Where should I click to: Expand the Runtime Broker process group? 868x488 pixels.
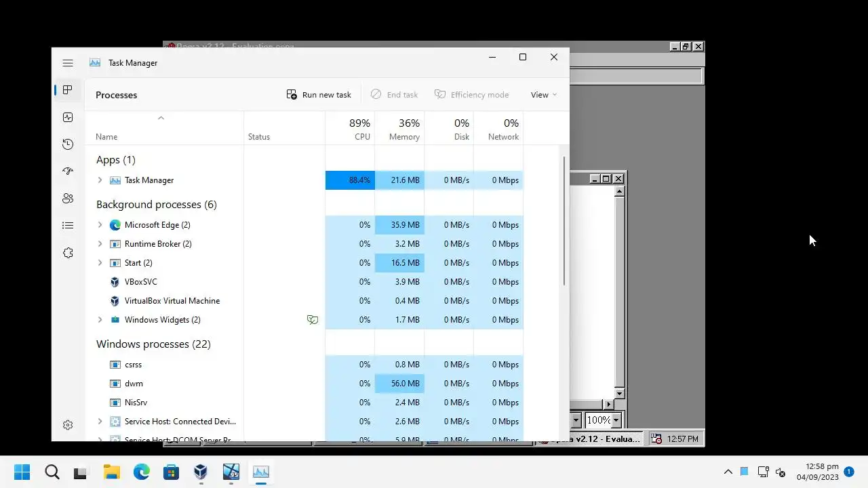[x=100, y=244]
